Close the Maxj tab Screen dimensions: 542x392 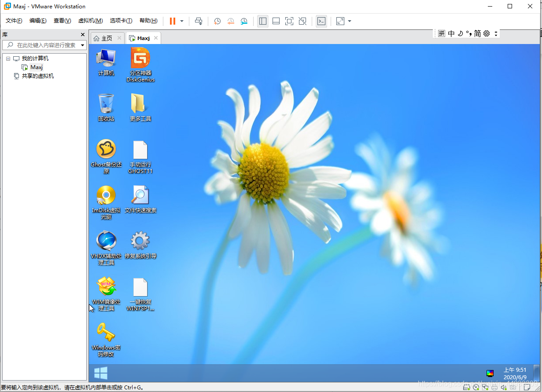point(156,38)
